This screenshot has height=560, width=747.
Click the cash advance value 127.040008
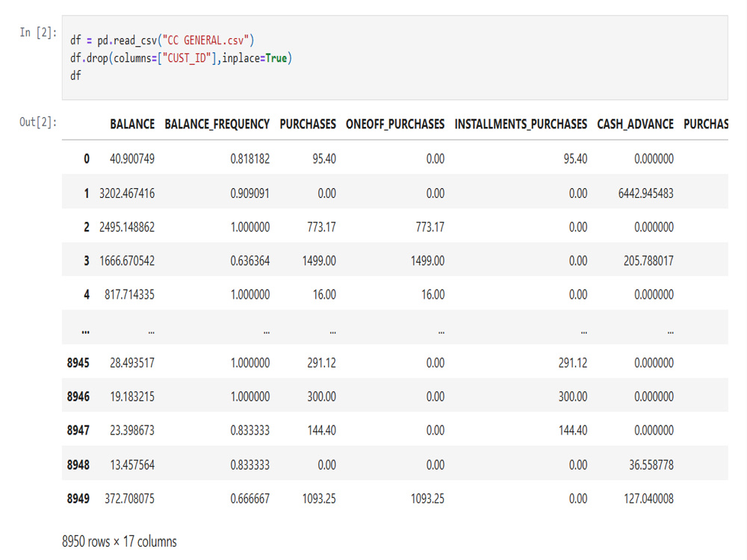tap(649, 499)
